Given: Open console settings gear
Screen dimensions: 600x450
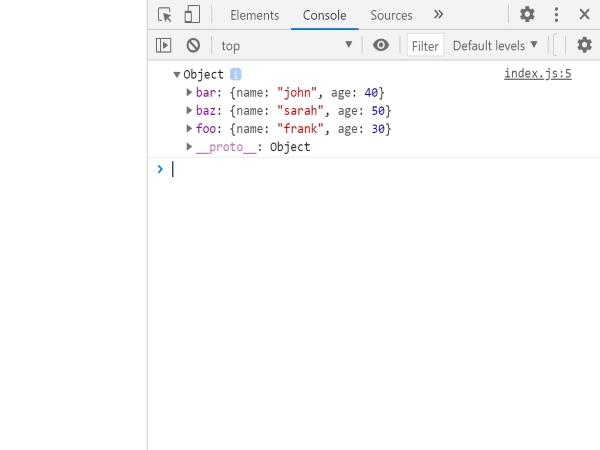Looking at the screenshot, I should (x=585, y=45).
